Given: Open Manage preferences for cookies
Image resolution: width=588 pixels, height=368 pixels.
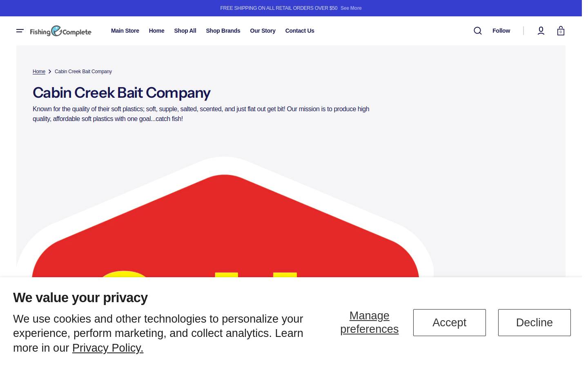Looking at the screenshot, I should tap(370, 322).
